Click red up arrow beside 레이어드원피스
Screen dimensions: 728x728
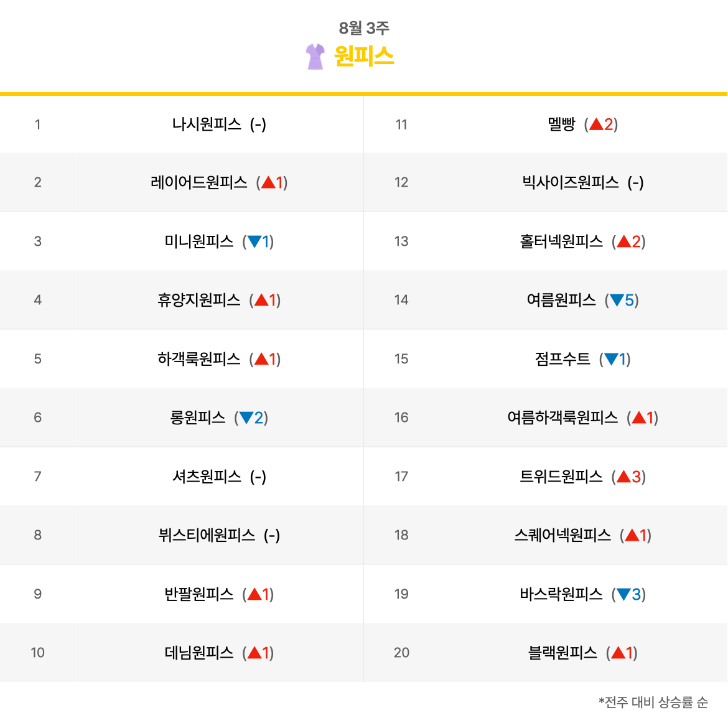(x=268, y=182)
